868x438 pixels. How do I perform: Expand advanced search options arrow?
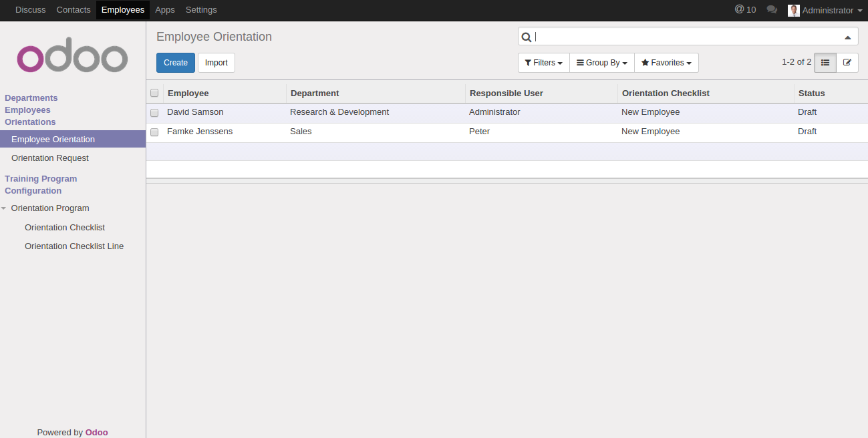click(x=847, y=37)
